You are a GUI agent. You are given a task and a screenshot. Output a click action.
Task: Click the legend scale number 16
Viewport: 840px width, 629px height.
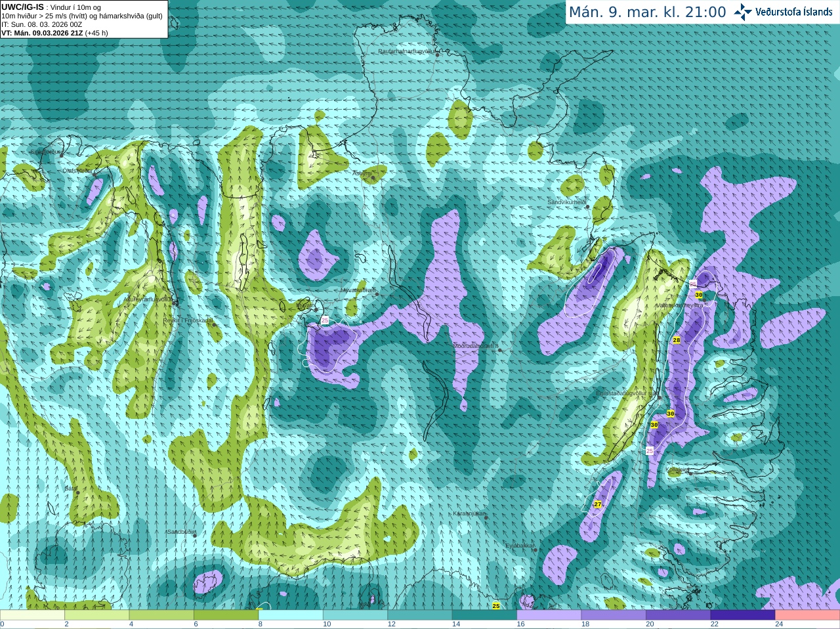pos(520,624)
